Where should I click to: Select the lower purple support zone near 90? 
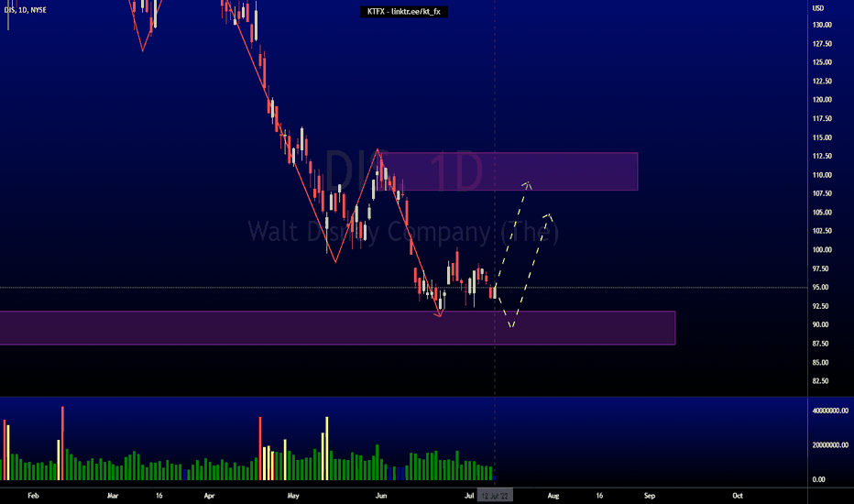pyautogui.click(x=338, y=328)
